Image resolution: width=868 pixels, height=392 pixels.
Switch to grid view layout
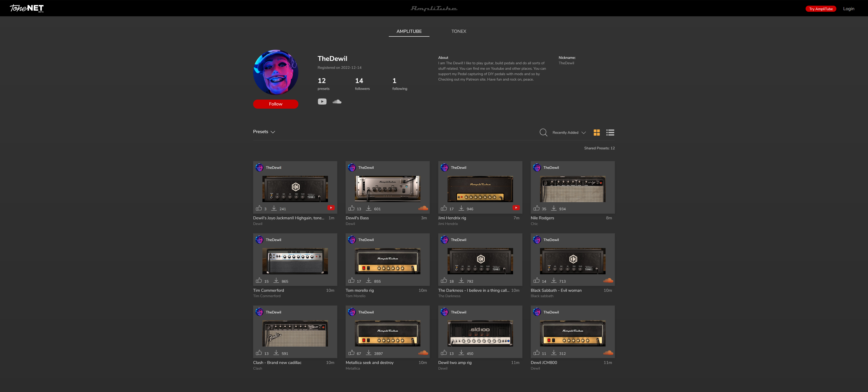597,133
